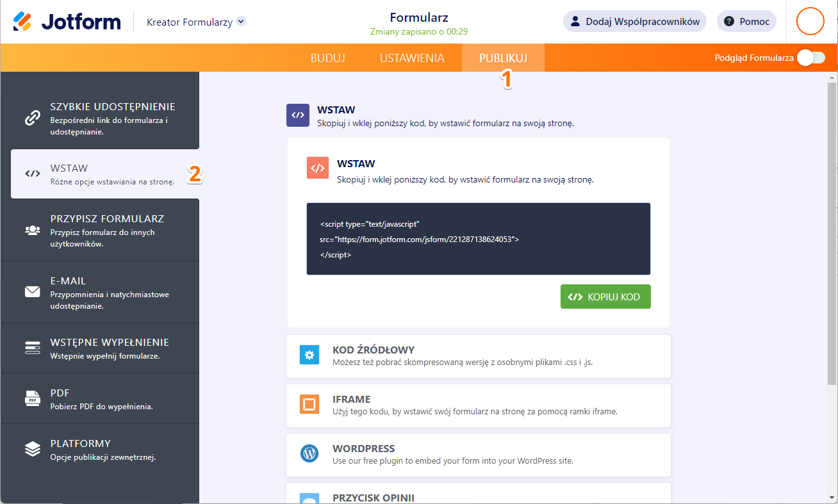Click the stacked layers icon for PLATFORMY
Viewport: 838px width, 504px height.
[x=32, y=449]
